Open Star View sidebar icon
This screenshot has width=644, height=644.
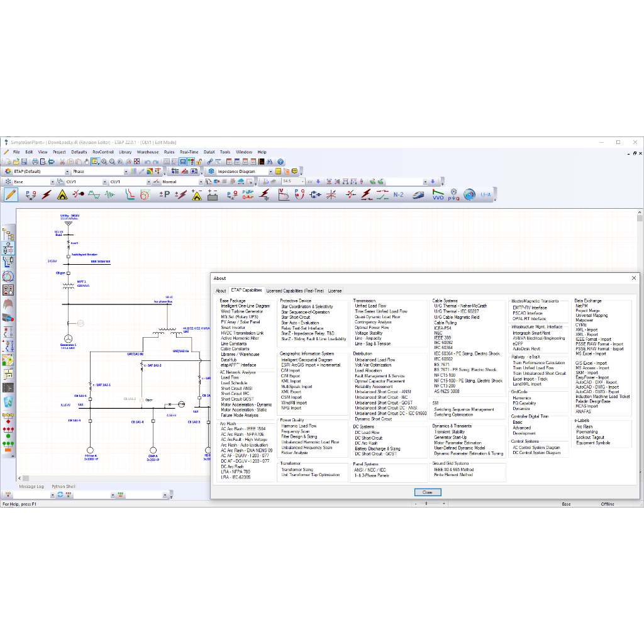[8, 262]
